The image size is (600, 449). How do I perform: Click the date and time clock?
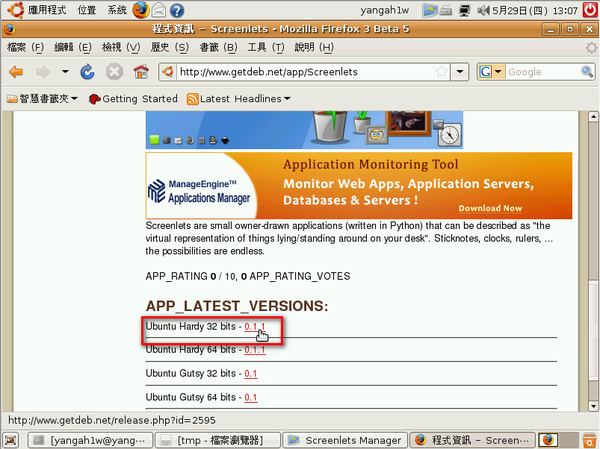[x=535, y=10]
